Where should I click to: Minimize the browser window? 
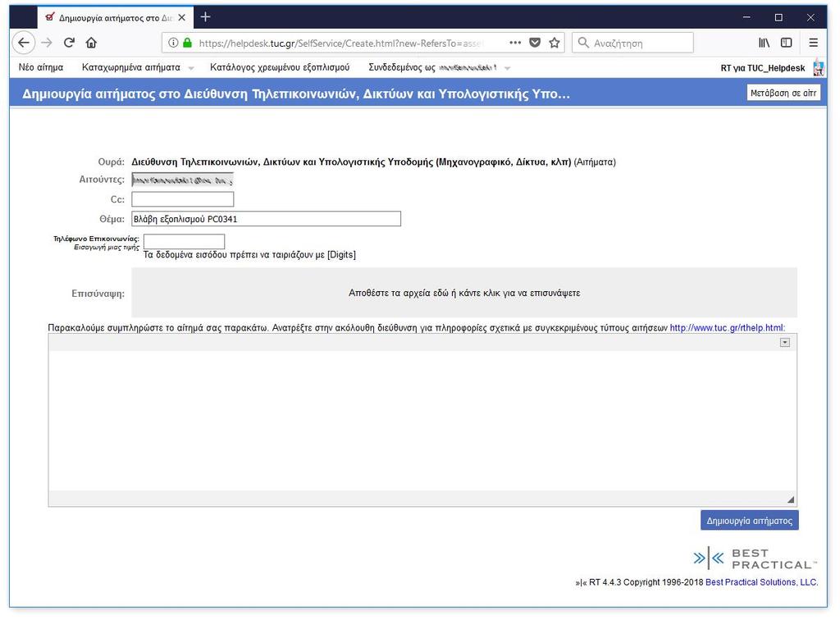(x=746, y=18)
